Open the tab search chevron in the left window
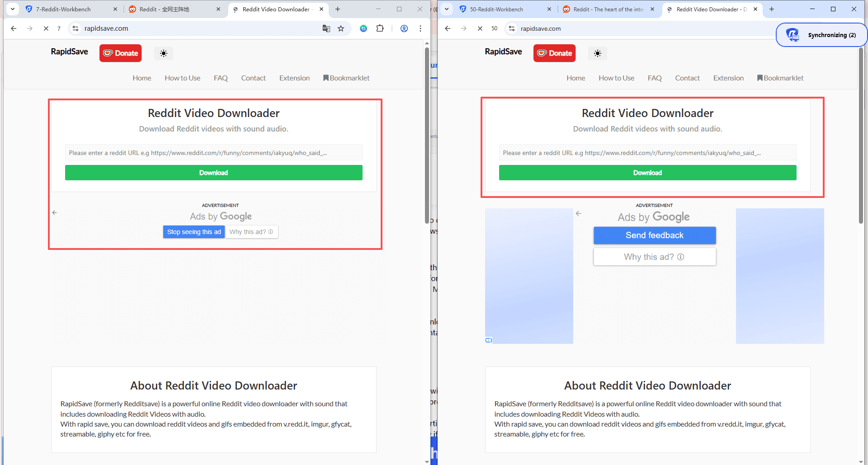This screenshot has height=465, width=868. [x=12, y=9]
